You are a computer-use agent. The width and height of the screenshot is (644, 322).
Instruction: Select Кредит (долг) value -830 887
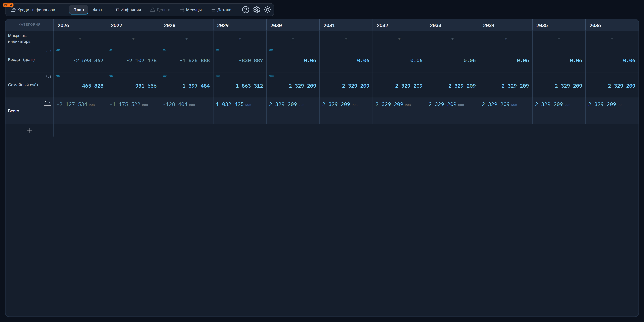pyautogui.click(x=251, y=61)
